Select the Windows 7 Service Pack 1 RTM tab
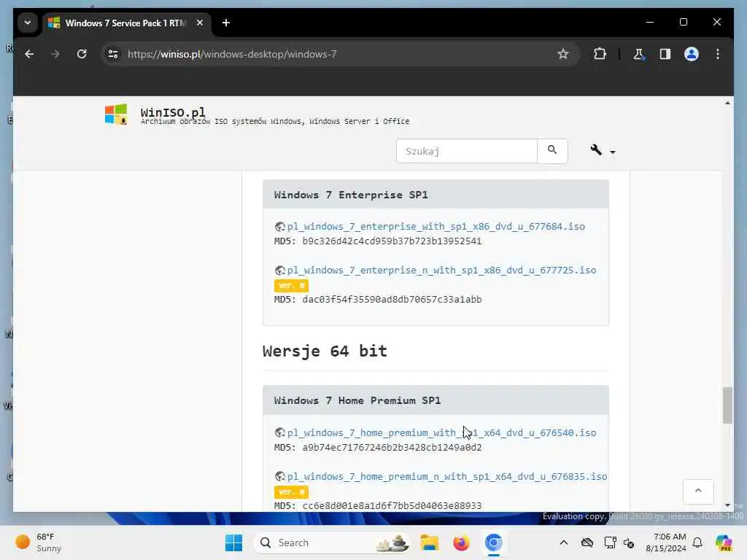Screen dimensions: 747x560 125,23
